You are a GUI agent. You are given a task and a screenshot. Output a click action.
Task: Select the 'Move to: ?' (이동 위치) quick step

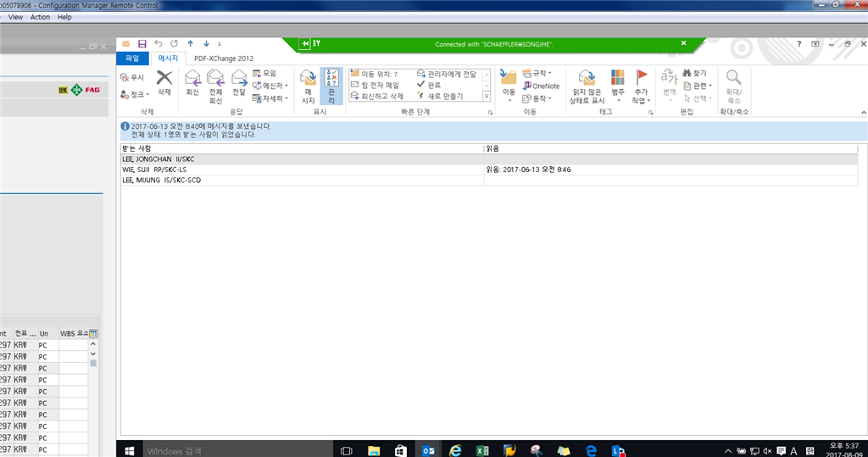[x=374, y=74]
